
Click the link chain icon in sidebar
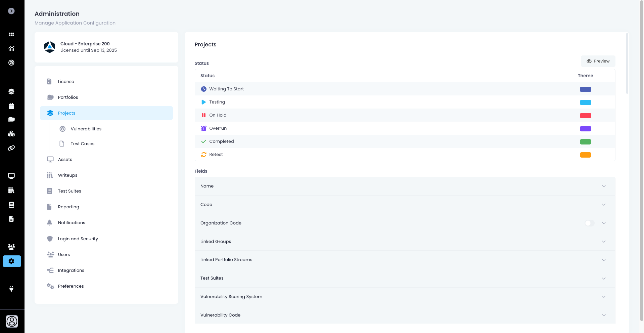(x=11, y=148)
